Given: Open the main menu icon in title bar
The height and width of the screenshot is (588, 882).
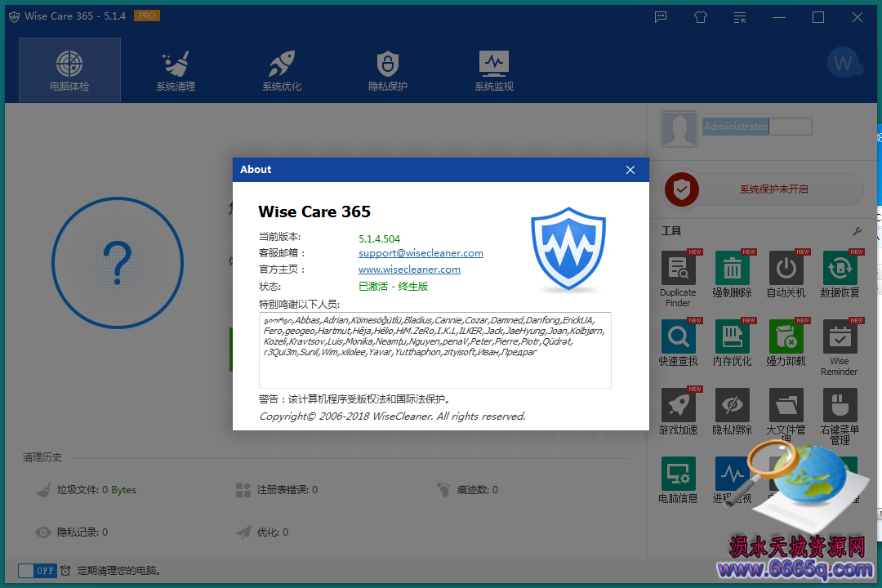Looking at the screenshot, I should [x=740, y=17].
